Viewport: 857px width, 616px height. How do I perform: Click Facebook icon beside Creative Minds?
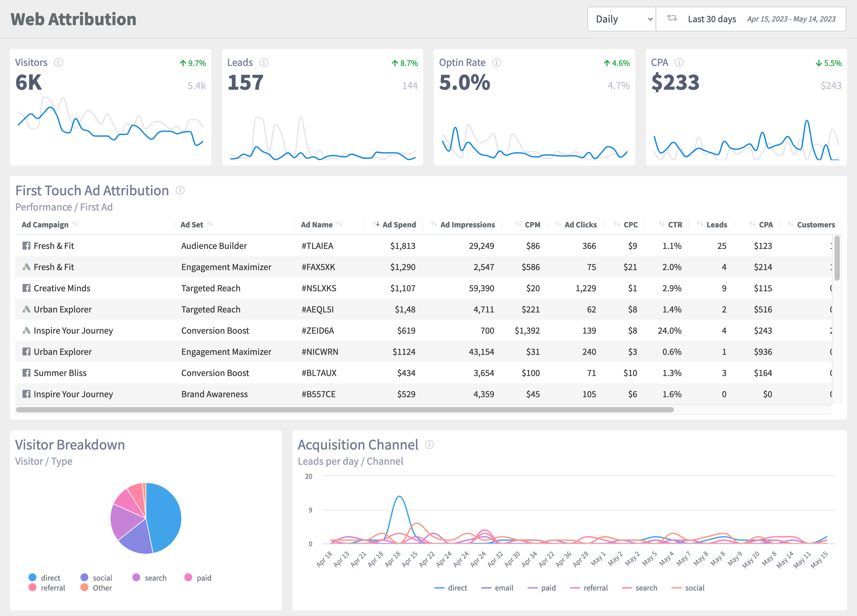[x=26, y=288]
